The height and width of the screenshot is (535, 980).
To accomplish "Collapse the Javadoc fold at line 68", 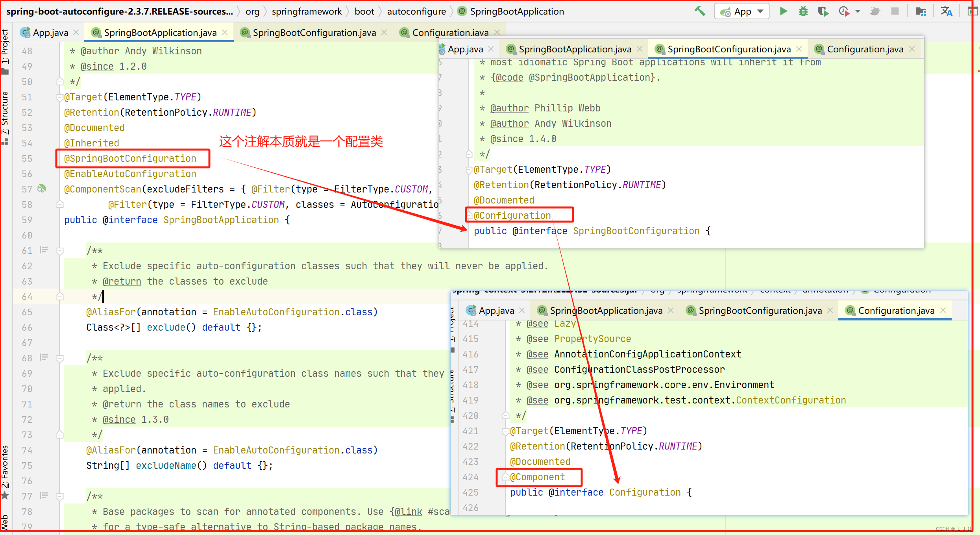I will coord(60,358).
